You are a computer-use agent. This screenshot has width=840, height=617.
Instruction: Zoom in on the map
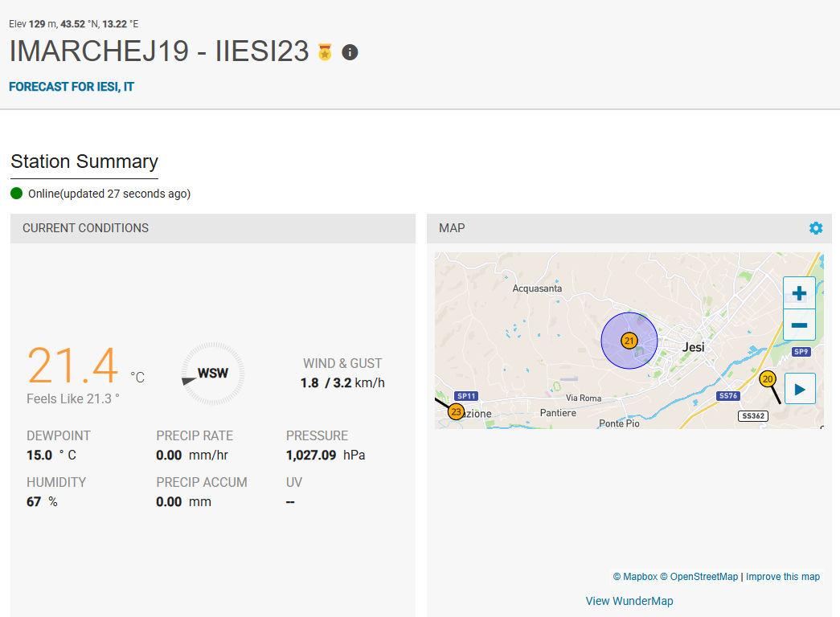pyautogui.click(x=799, y=293)
